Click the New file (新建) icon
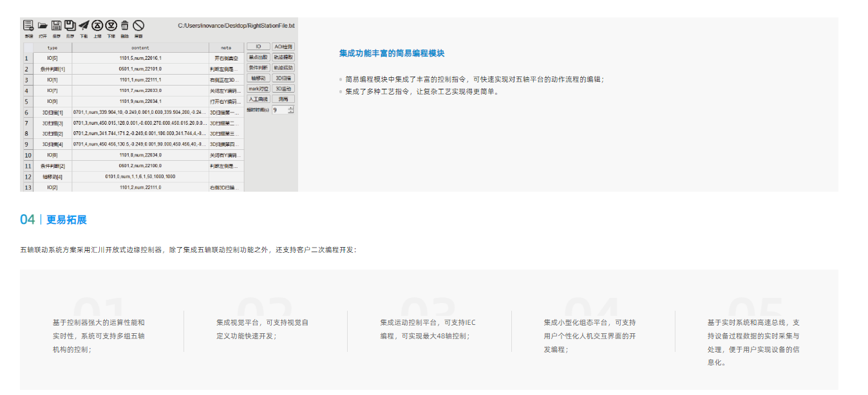 (x=28, y=26)
